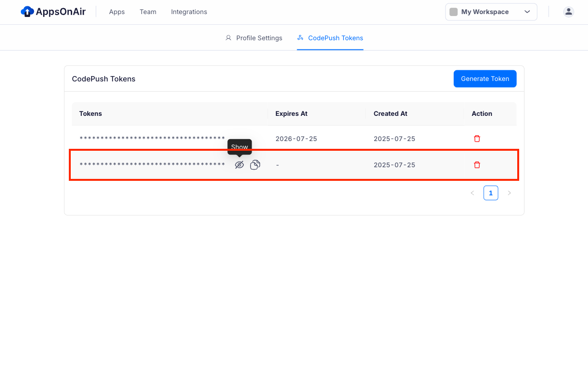588x366 pixels.
Task: Switch to the CodePush Tokens tab
Action: point(330,38)
